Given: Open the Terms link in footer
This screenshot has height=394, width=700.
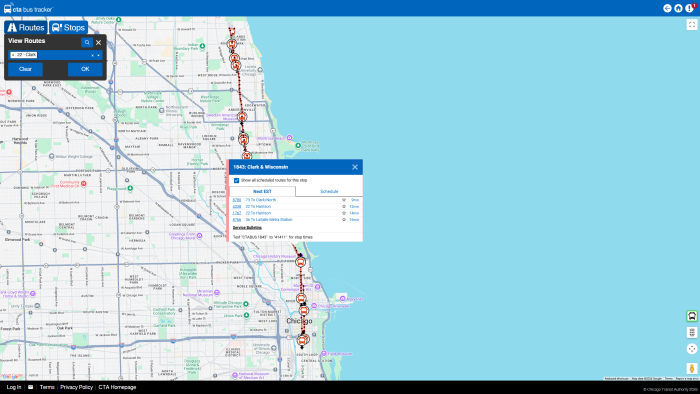Looking at the screenshot, I should pos(47,387).
